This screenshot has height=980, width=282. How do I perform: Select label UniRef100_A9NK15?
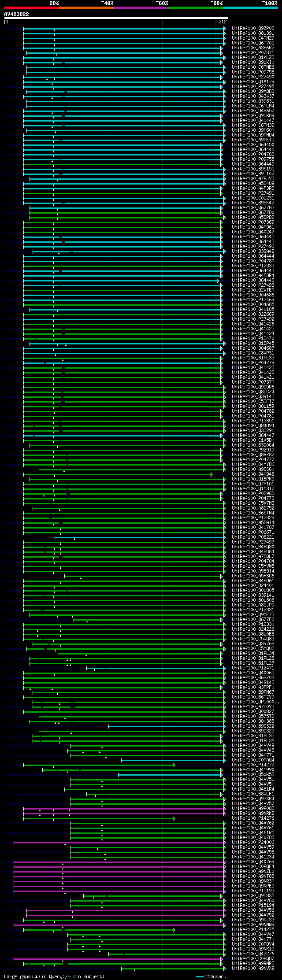[x=253, y=949]
